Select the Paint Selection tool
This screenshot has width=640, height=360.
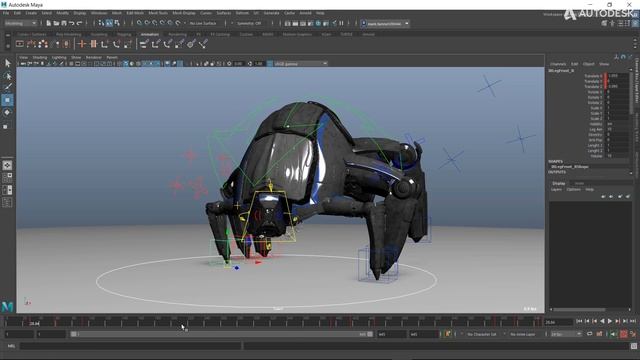(x=7, y=87)
